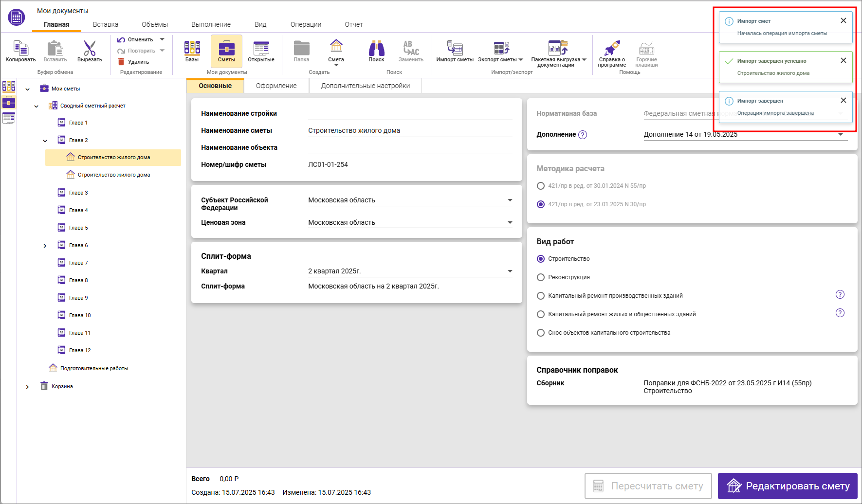Click Пакетная выгрузка документации icon

(x=558, y=48)
